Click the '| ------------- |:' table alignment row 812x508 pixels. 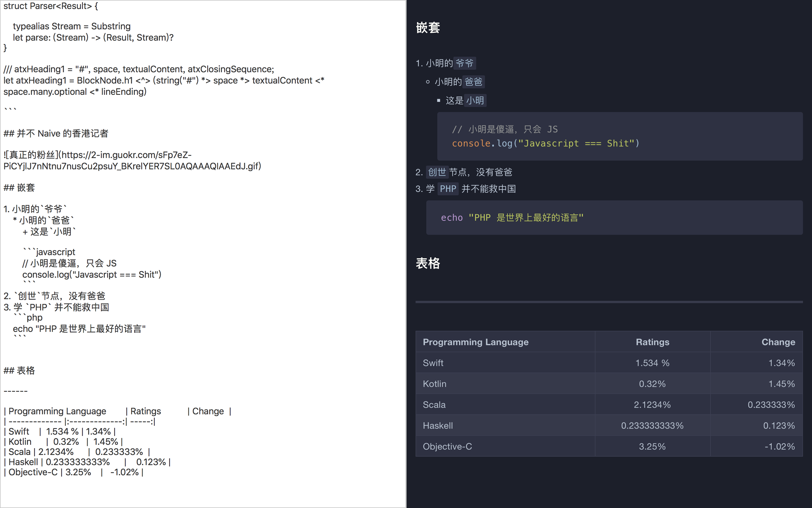pyautogui.click(x=80, y=421)
